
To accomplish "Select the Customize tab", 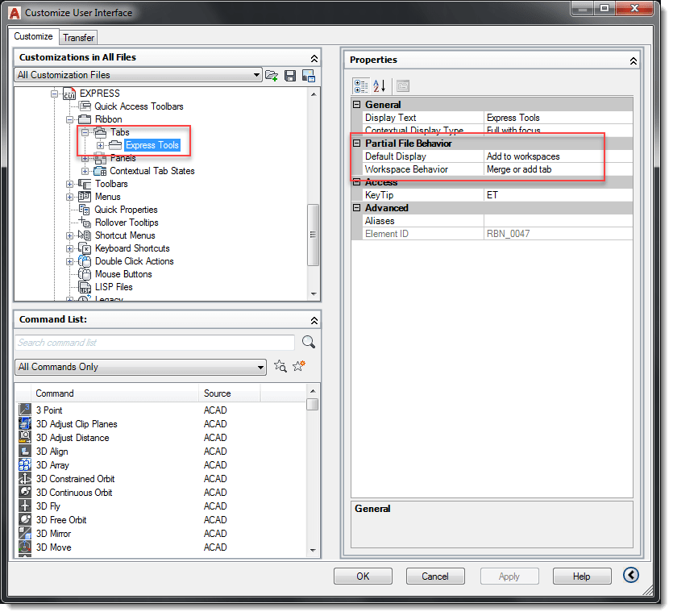I will (33, 36).
